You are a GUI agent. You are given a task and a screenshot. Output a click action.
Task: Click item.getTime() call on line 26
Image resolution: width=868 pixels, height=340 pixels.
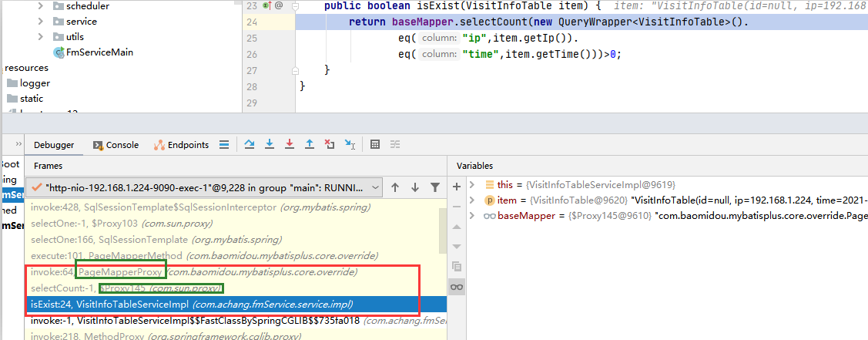point(544,54)
